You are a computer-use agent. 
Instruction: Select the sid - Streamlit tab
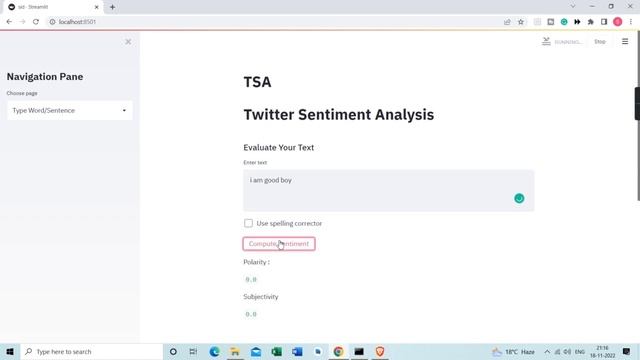pos(53,7)
